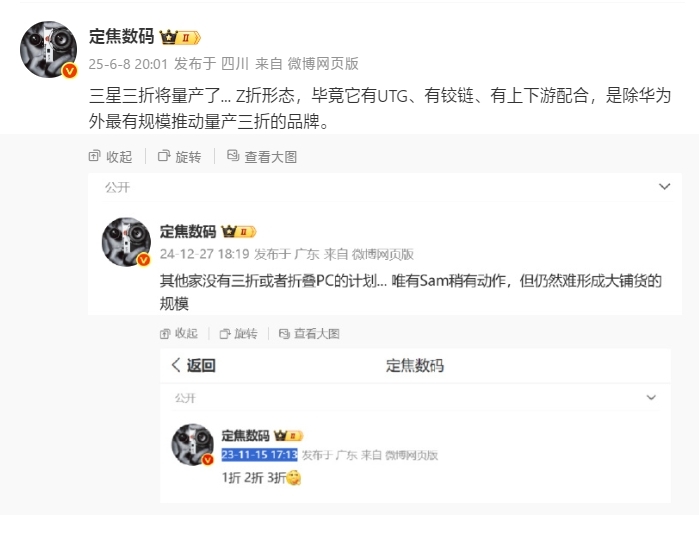Open the top post's 定焦数码 username
Image resolution: width=699 pixels, height=549 pixels.
pyautogui.click(x=121, y=37)
